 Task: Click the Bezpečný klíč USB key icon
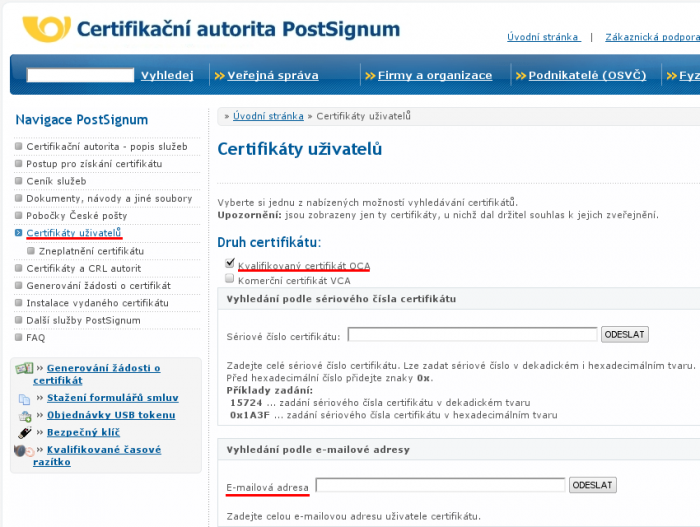point(25,432)
